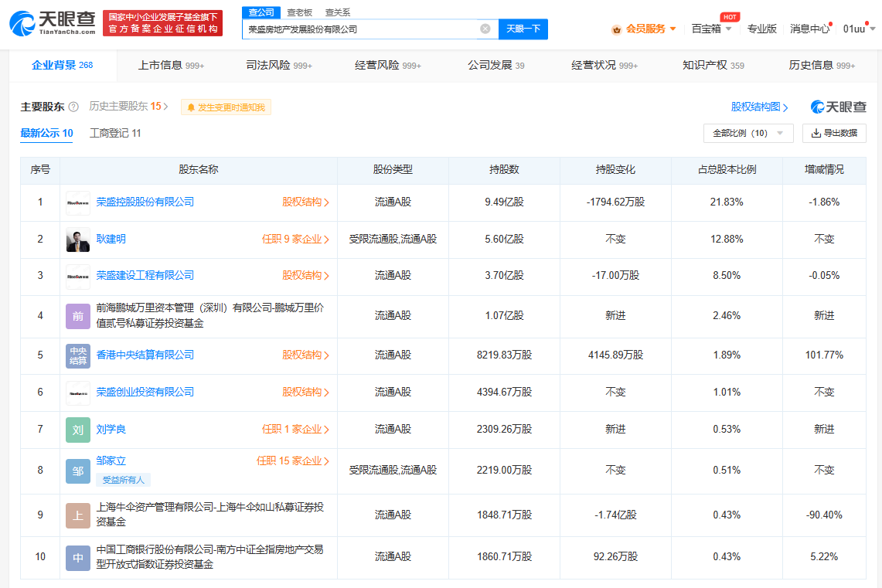Select the 查关系 search tab
Viewport: 882px width, 588px height.
[338, 12]
